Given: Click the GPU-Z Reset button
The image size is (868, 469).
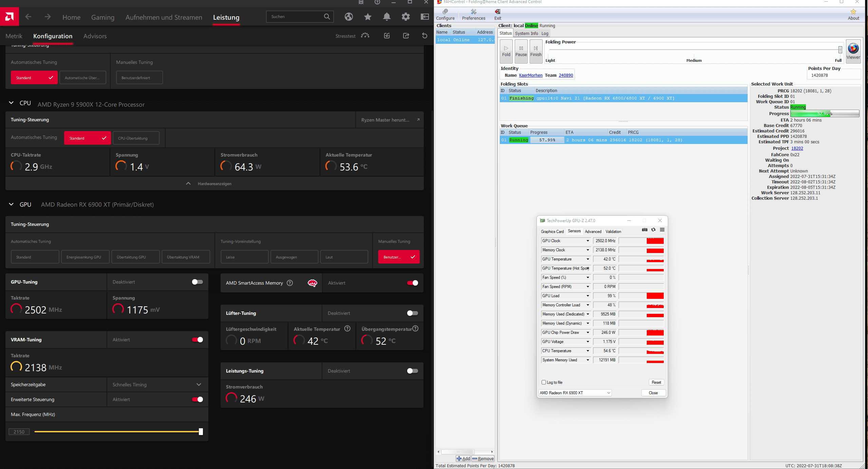Looking at the screenshot, I should click(x=656, y=382).
